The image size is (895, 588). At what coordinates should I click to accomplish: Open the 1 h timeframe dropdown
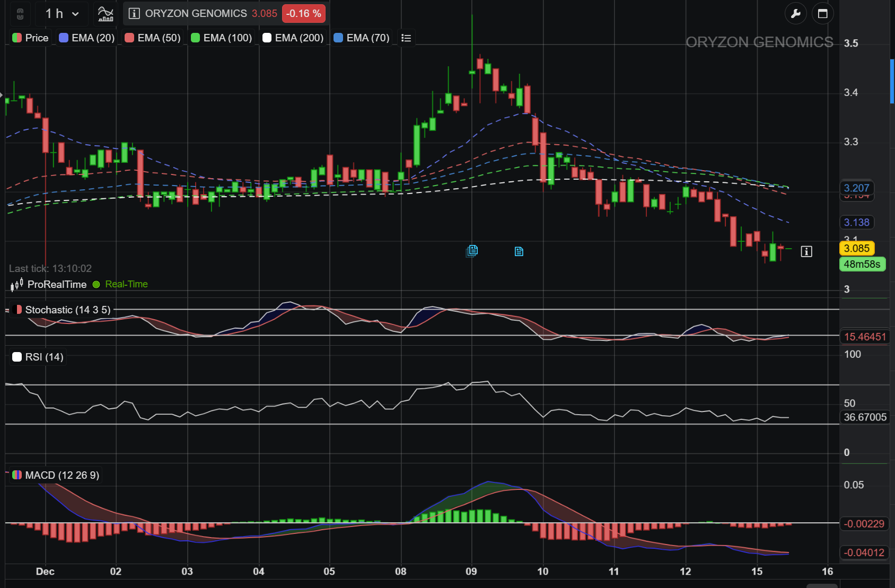tap(62, 14)
